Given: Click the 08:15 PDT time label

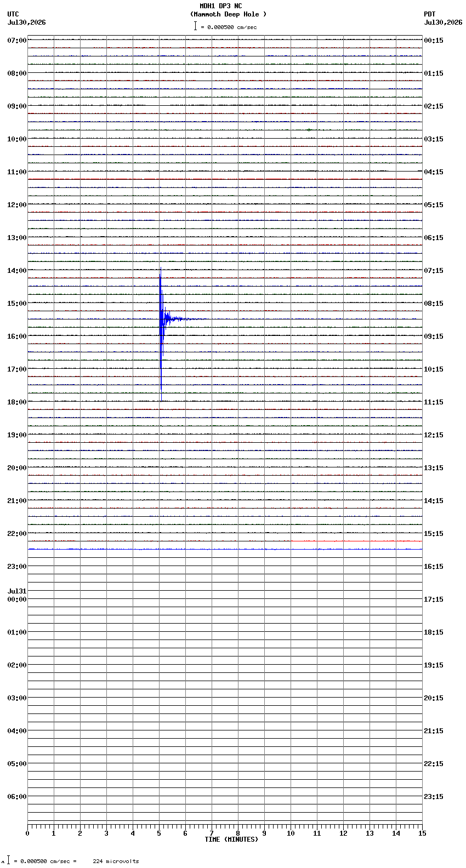Looking at the screenshot, I should tap(434, 304).
